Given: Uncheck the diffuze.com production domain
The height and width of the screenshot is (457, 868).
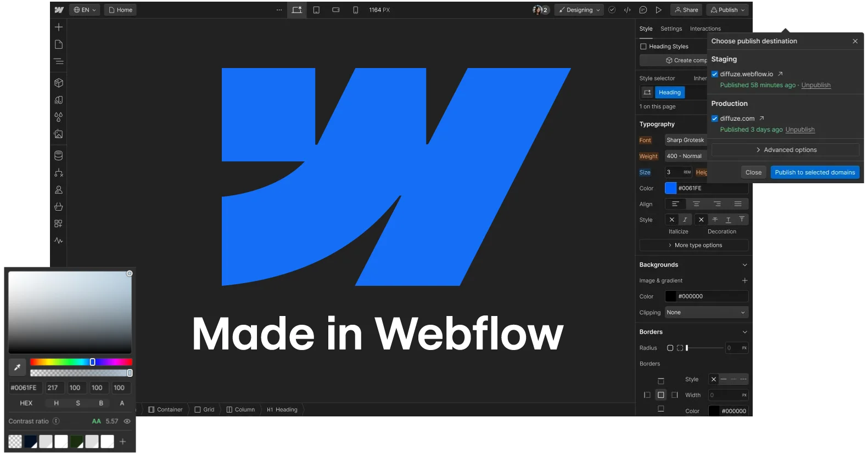Looking at the screenshot, I should point(715,119).
